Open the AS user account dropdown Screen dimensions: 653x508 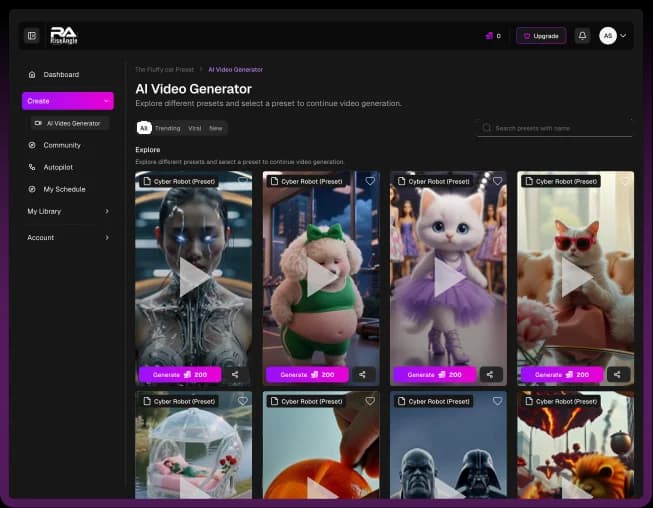613,36
